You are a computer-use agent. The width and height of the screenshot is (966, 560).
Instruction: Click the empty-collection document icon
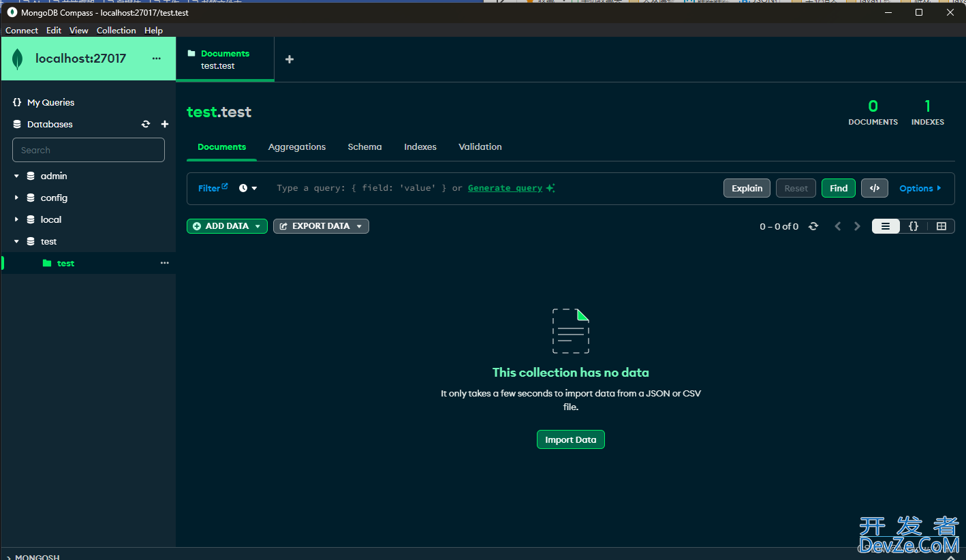tap(571, 330)
